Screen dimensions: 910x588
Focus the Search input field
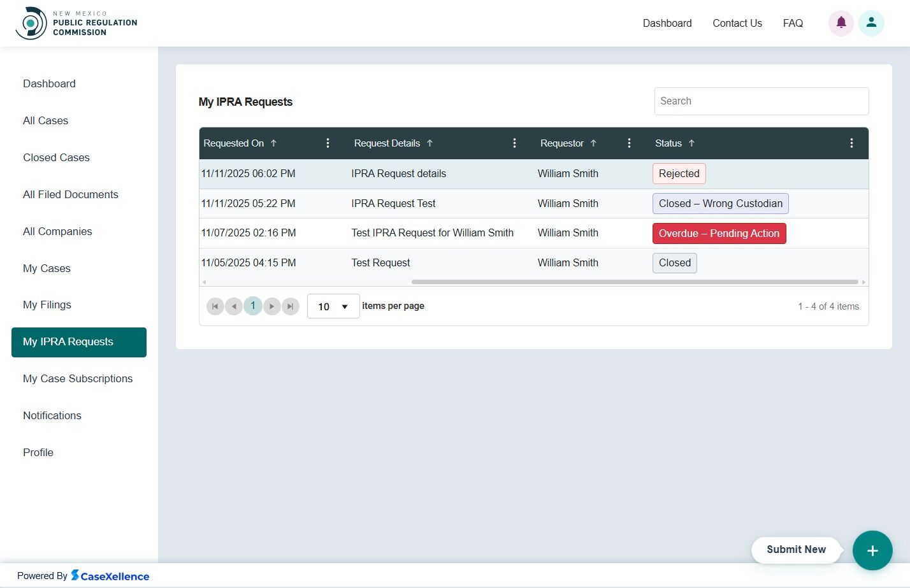pyautogui.click(x=762, y=101)
